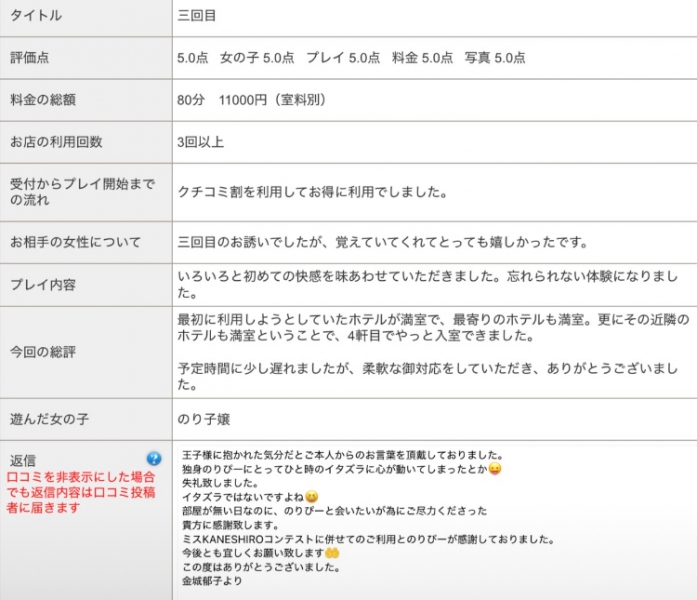Image resolution: width=697 pixels, height=600 pixels.
Task: Click the 遊んだ女の子 label
Action: tap(49, 419)
